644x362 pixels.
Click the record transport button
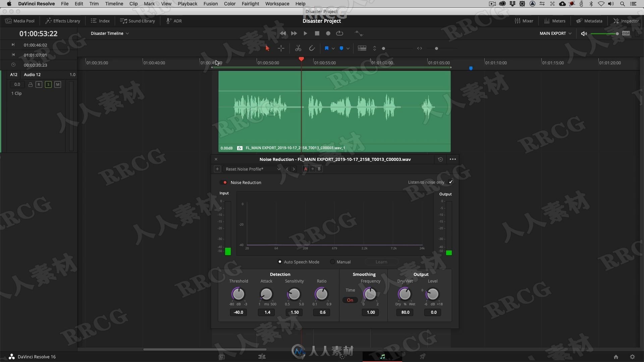328,34
